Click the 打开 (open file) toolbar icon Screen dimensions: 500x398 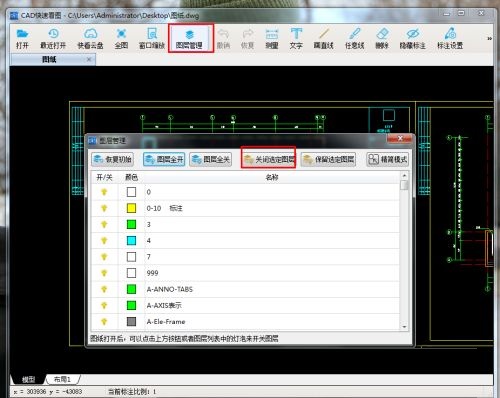[x=22, y=38]
